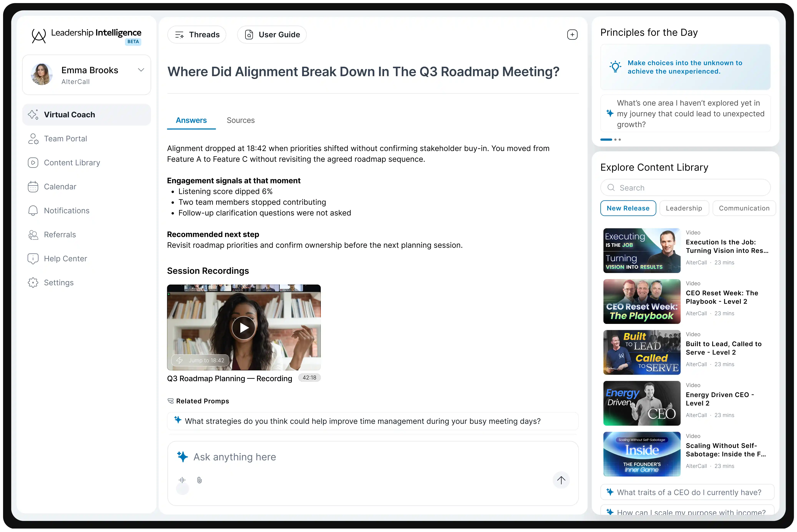The image size is (797, 532).
Task: Click the voice input waveform icon
Action: tap(182, 480)
